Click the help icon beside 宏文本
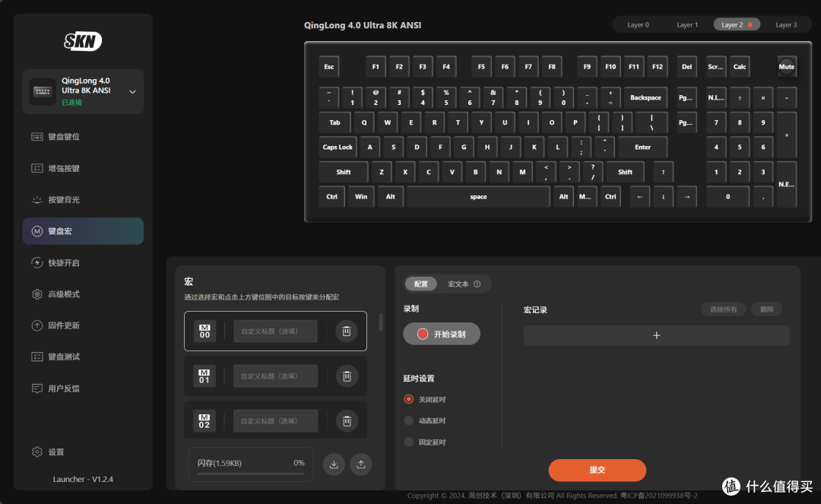 [x=477, y=284]
